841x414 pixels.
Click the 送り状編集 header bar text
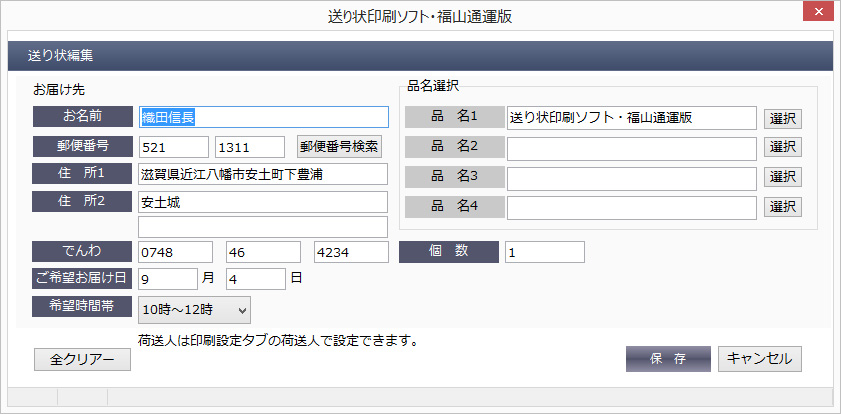point(61,56)
